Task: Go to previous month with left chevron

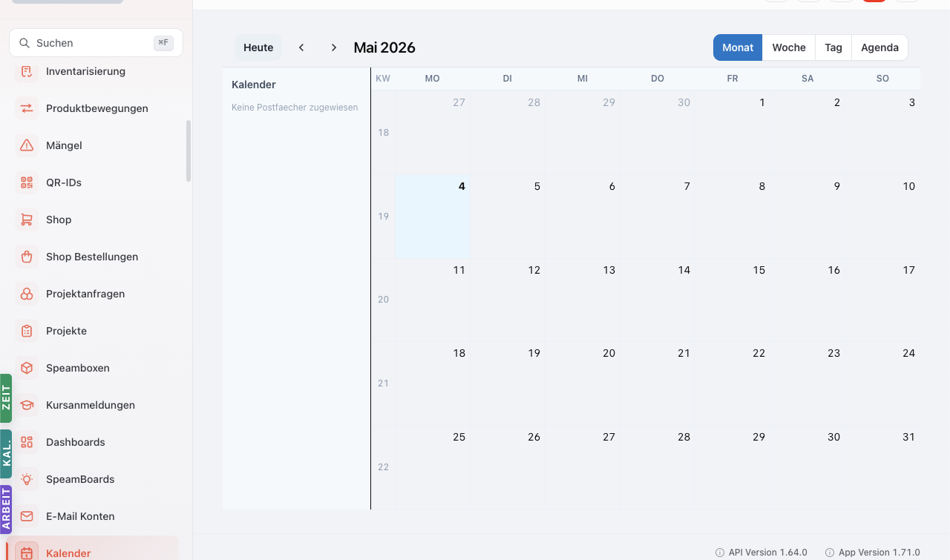Action: (301, 47)
